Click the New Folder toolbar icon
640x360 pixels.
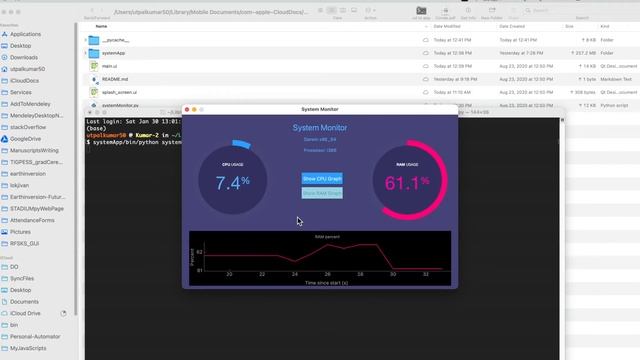pos(492,11)
